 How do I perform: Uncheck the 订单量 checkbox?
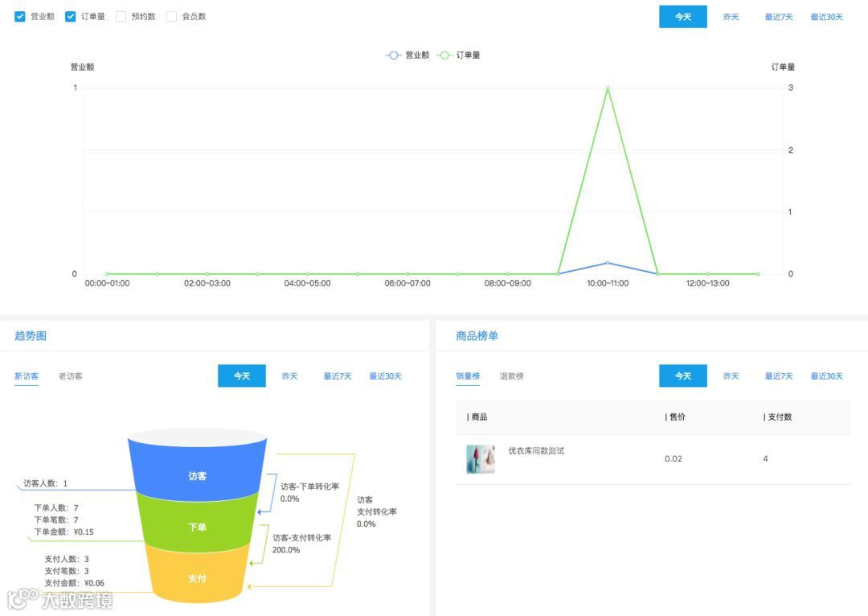click(70, 17)
